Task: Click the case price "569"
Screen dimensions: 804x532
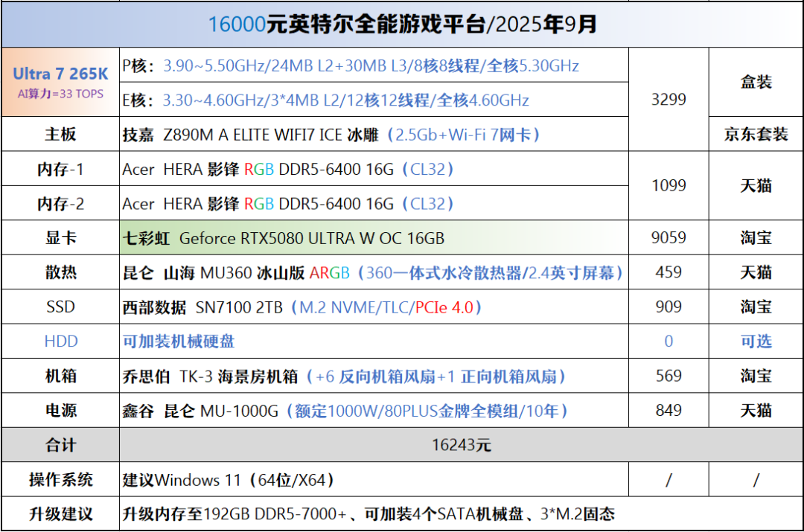Action: click(669, 376)
